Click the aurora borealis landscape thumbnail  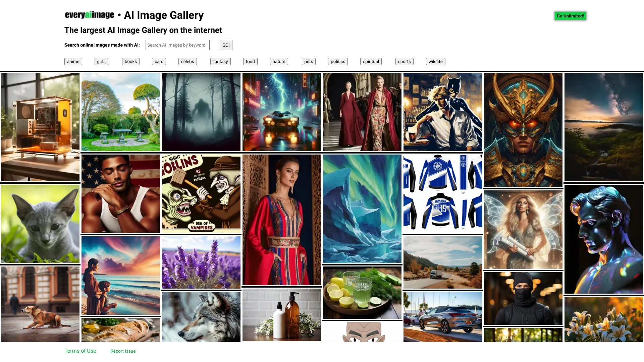(x=362, y=208)
